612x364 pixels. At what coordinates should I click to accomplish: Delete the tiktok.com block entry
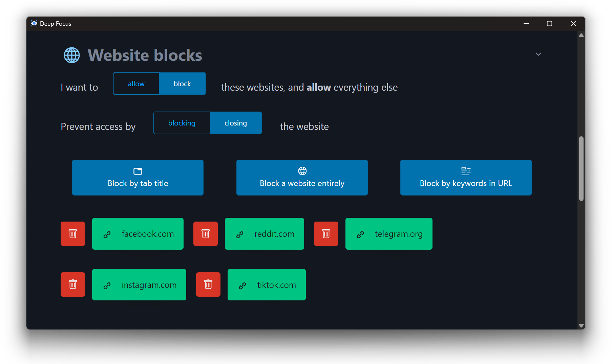[208, 285]
